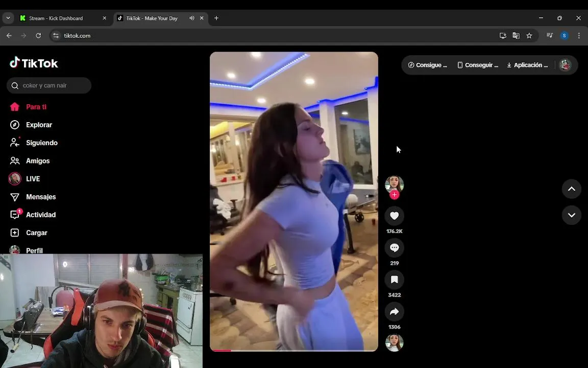Open a new browser tab
588x368 pixels.
coord(216,18)
